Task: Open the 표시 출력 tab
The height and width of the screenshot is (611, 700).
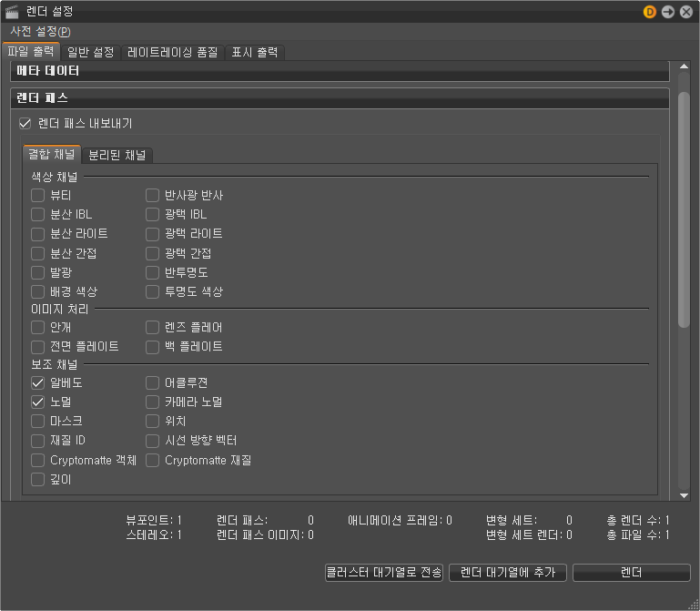Action: [x=255, y=52]
